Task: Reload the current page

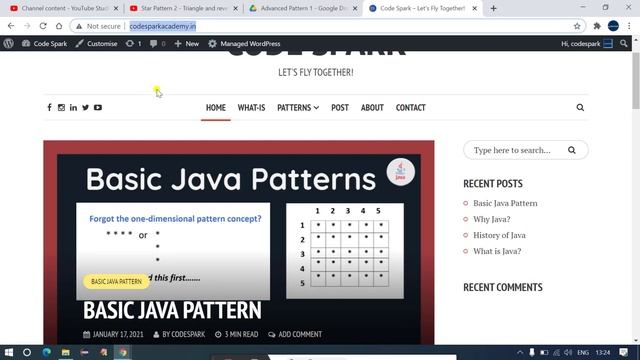Action: [x=43, y=26]
